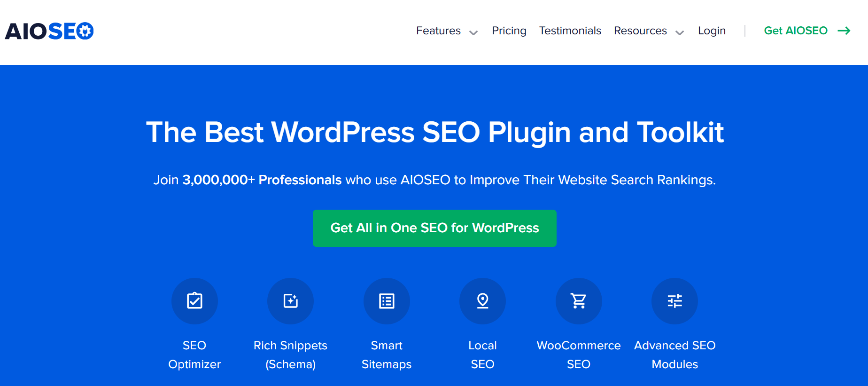Go to Login

click(x=712, y=31)
